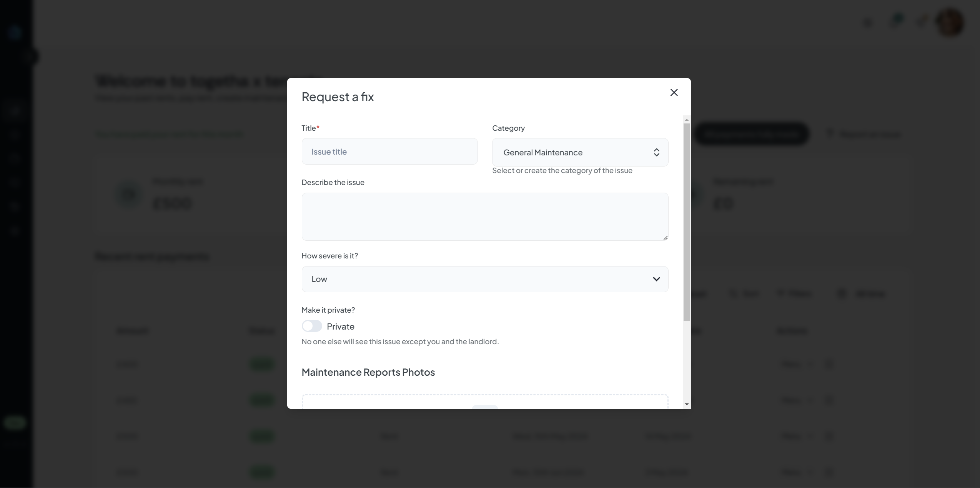Open the How severe is it dropdown
The height and width of the screenshot is (488, 980).
pos(485,279)
